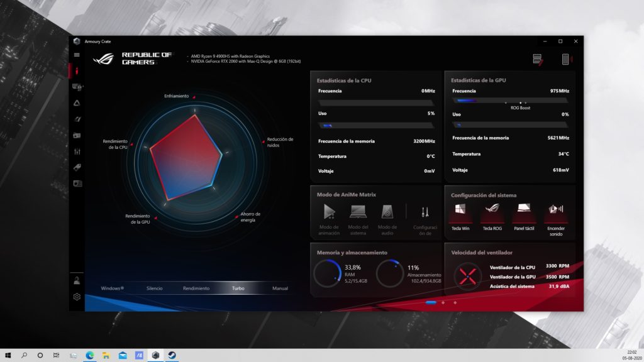Open the hamburger menu in the sidebar
This screenshot has height=362, width=644.
77,55
